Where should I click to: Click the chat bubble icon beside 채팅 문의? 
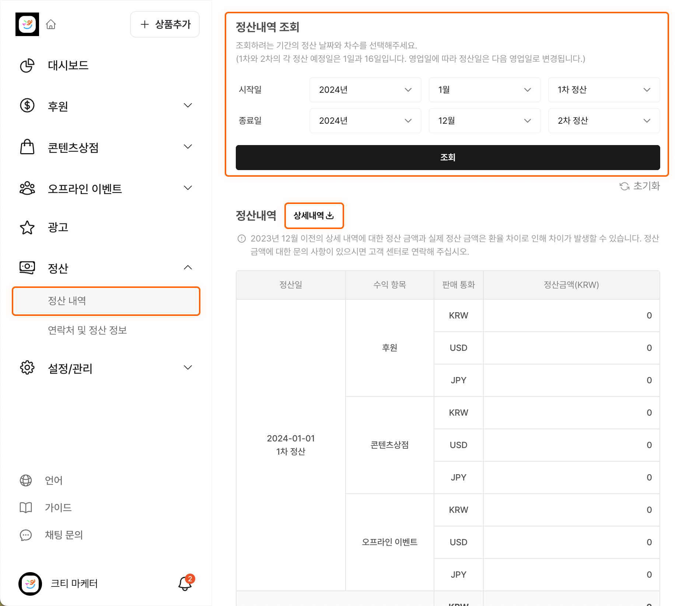(x=26, y=535)
